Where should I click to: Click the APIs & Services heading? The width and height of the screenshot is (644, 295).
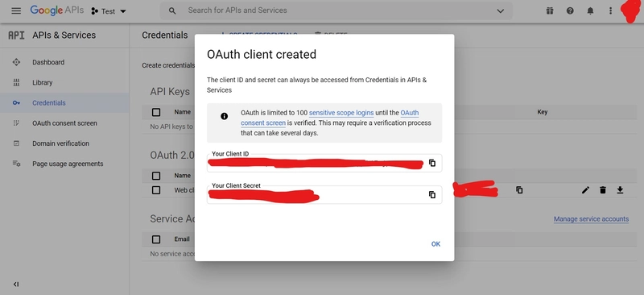tap(64, 35)
